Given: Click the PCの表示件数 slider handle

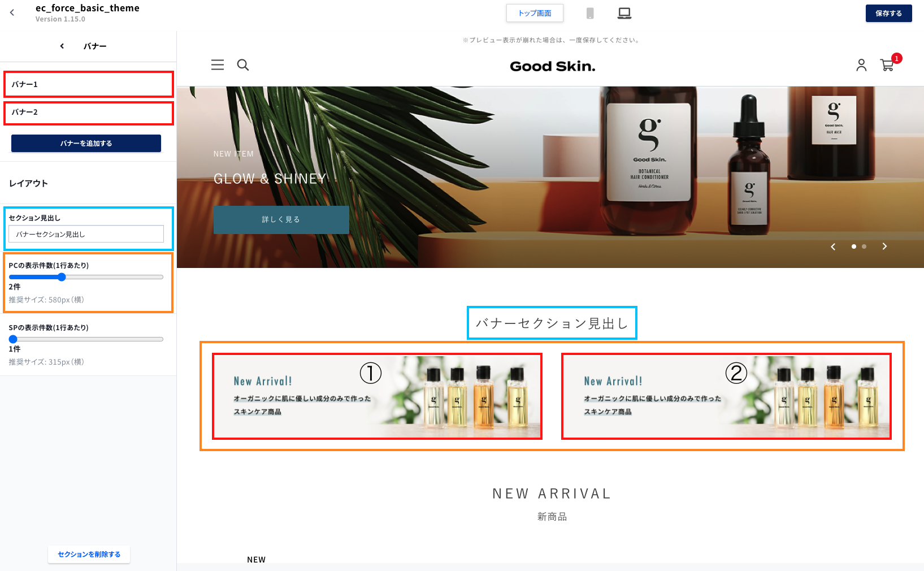Looking at the screenshot, I should click(x=62, y=277).
